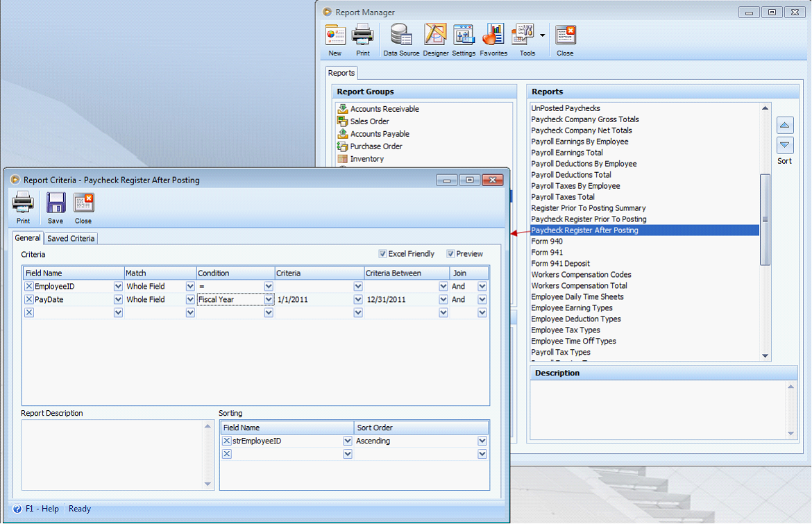
Task: Remove the EmployeeID criteria row
Action: click(x=29, y=286)
